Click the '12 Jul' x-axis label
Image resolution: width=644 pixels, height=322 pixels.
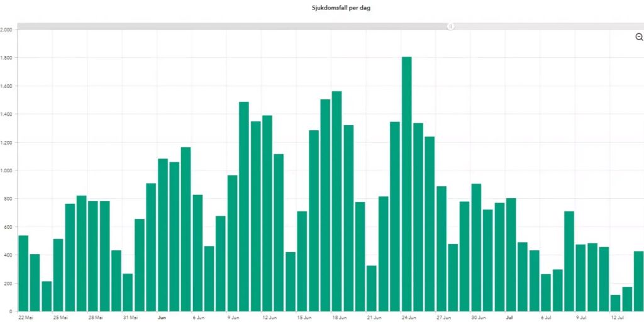[618, 318]
